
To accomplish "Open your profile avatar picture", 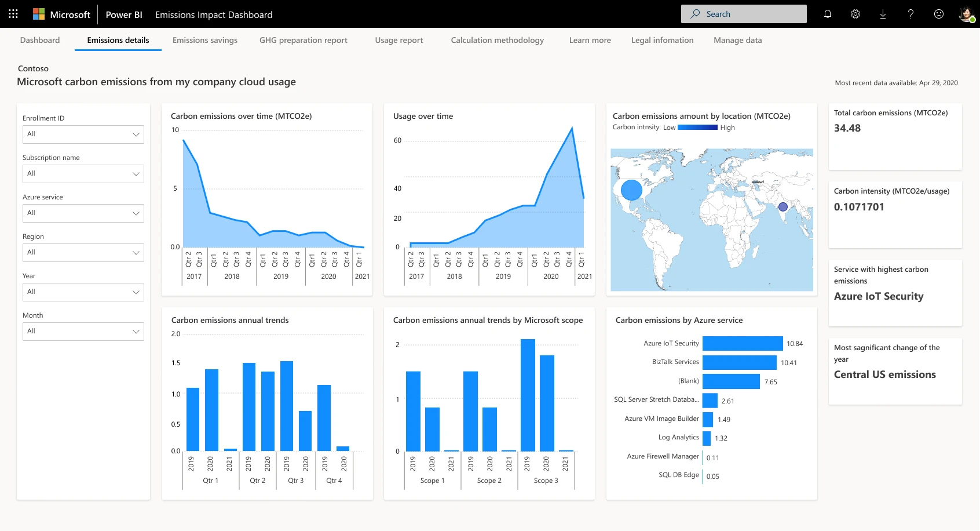I will point(966,13).
